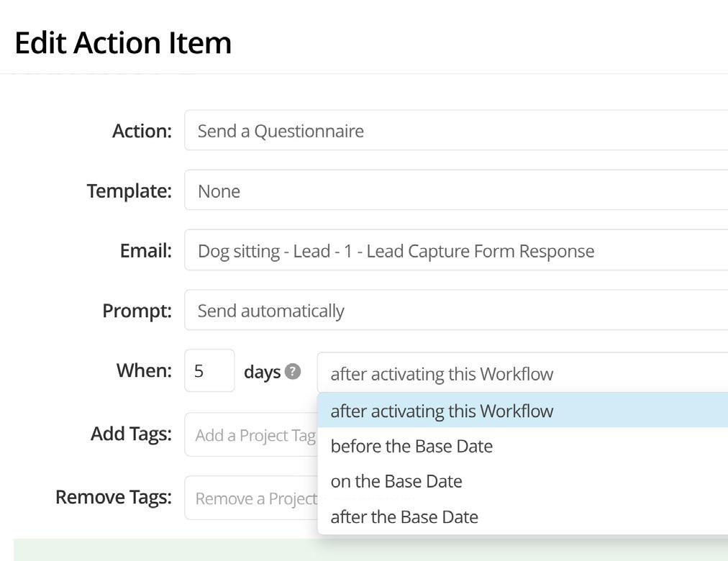Click the Remove a Project Tag input
Viewport: 728px width, 561px height.
point(250,498)
